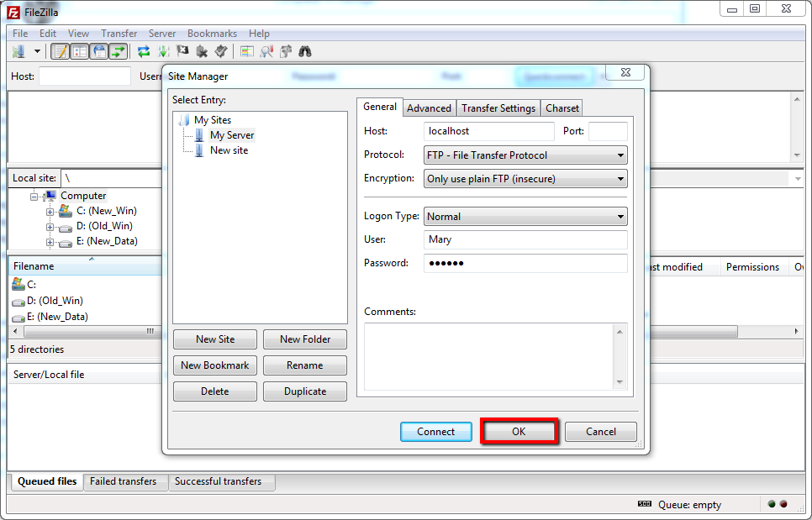The height and width of the screenshot is (520, 812).
Task: Click the Port input field
Action: coord(608,131)
